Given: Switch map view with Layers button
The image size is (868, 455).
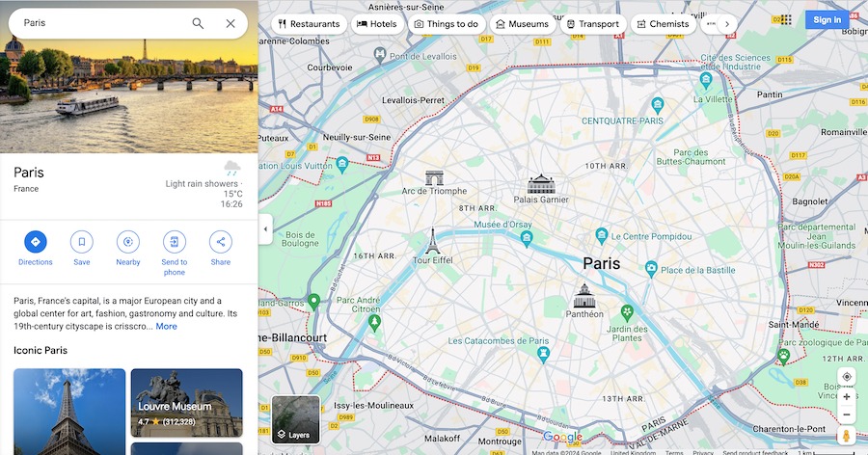Looking at the screenshot, I should 296,419.
